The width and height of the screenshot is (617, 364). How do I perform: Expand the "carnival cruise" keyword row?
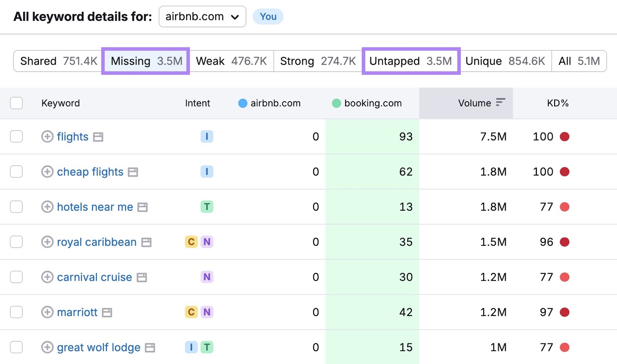tap(47, 277)
